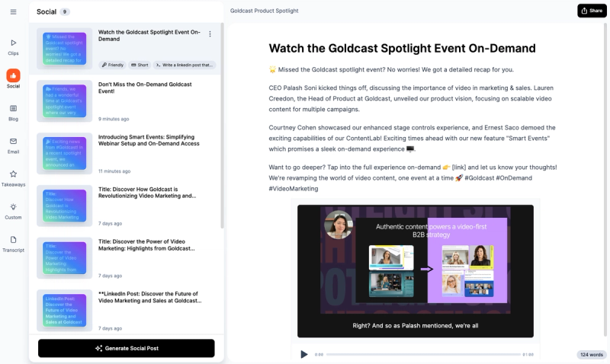Image resolution: width=610 pixels, height=364 pixels.
Task: Open the Transcript document icon
Action: coord(13,240)
